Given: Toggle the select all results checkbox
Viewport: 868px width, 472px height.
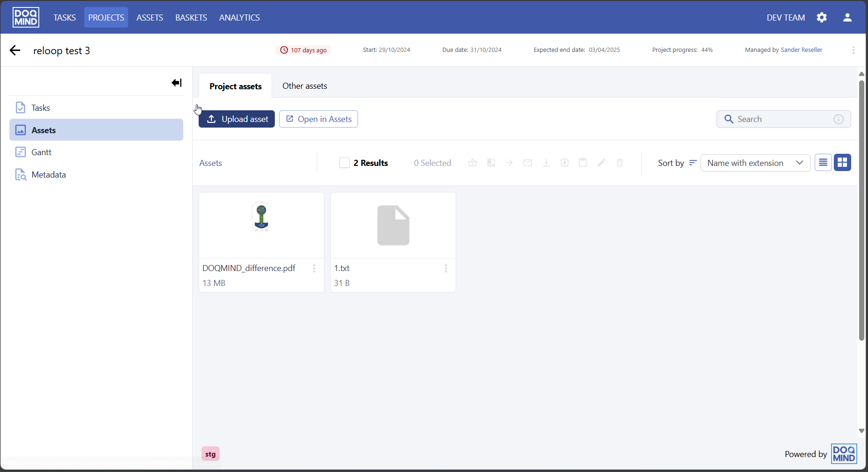Looking at the screenshot, I should [x=344, y=163].
